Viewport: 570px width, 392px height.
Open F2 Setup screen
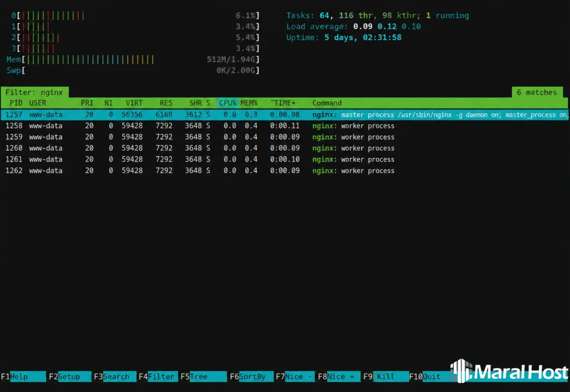70,377
